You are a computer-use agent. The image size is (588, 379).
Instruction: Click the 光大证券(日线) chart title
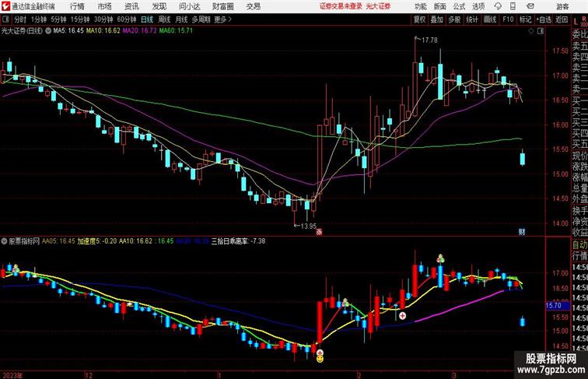(22, 31)
